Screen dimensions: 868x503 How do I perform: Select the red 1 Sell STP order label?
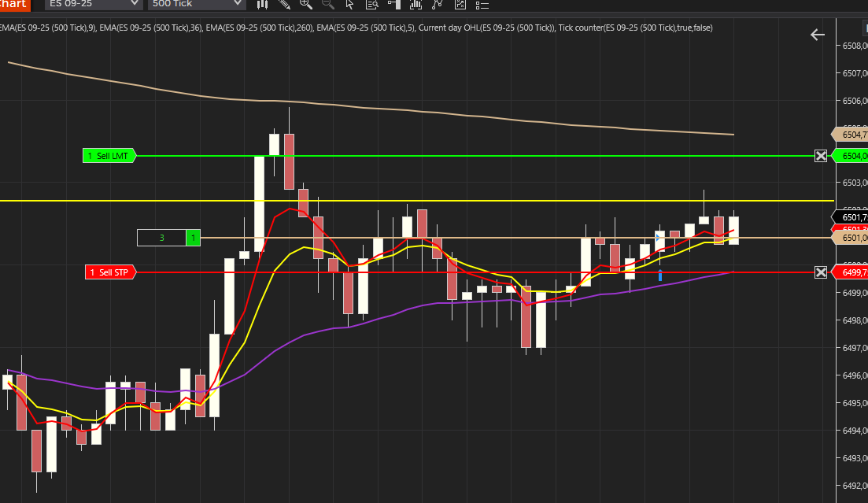[110, 272]
